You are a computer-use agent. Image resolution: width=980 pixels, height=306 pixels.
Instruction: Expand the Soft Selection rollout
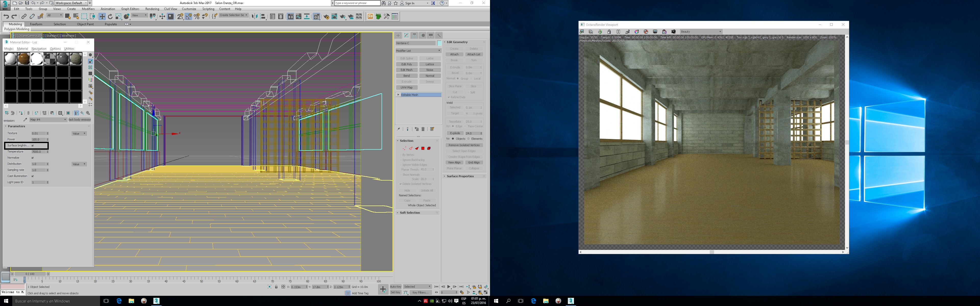(x=410, y=213)
